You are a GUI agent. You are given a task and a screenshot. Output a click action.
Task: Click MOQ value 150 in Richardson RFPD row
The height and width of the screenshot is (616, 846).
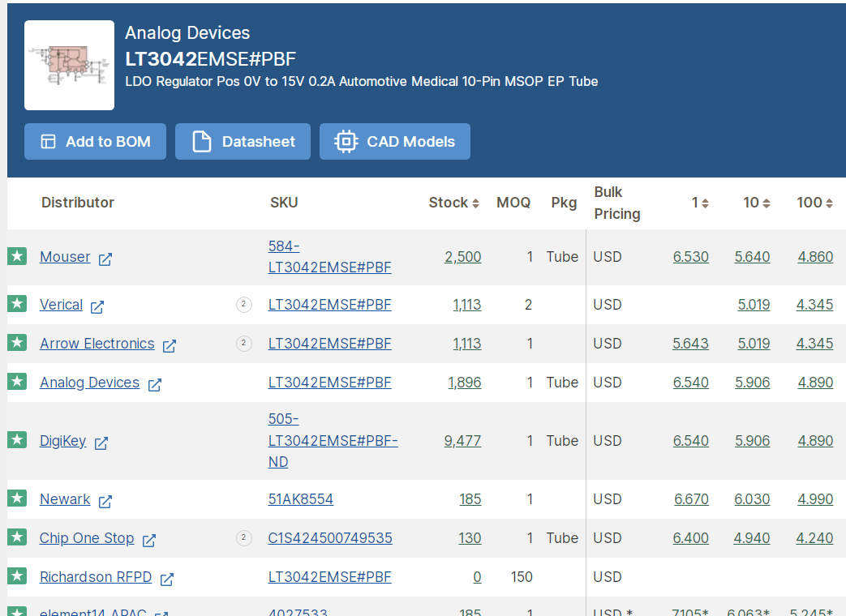(522, 576)
